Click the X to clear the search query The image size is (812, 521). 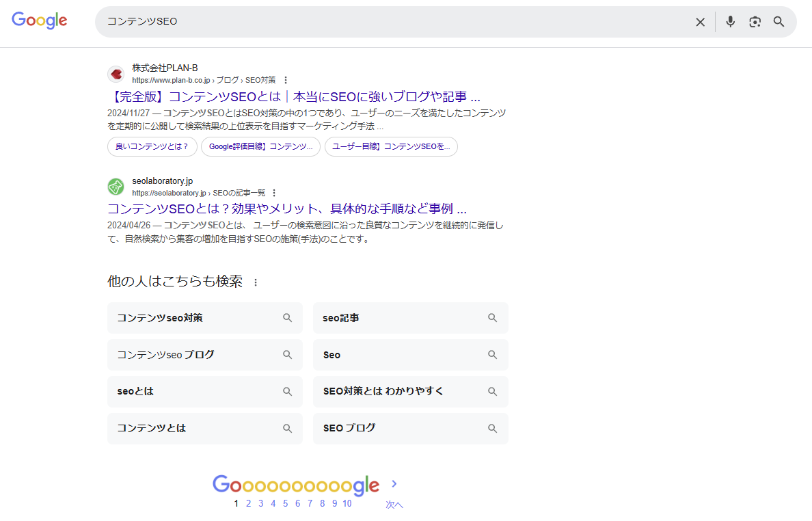pos(700,21)
